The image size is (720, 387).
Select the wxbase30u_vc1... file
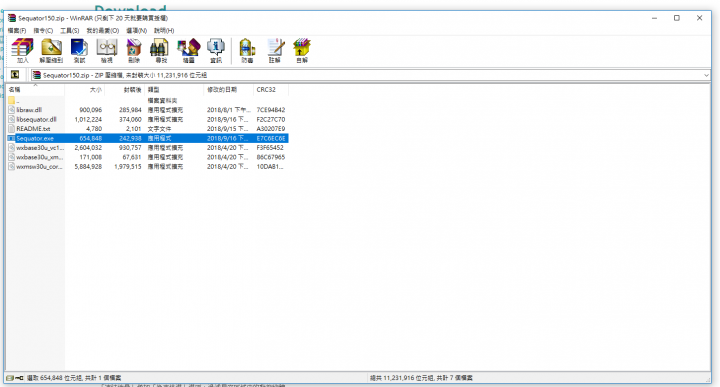[40, 148]
